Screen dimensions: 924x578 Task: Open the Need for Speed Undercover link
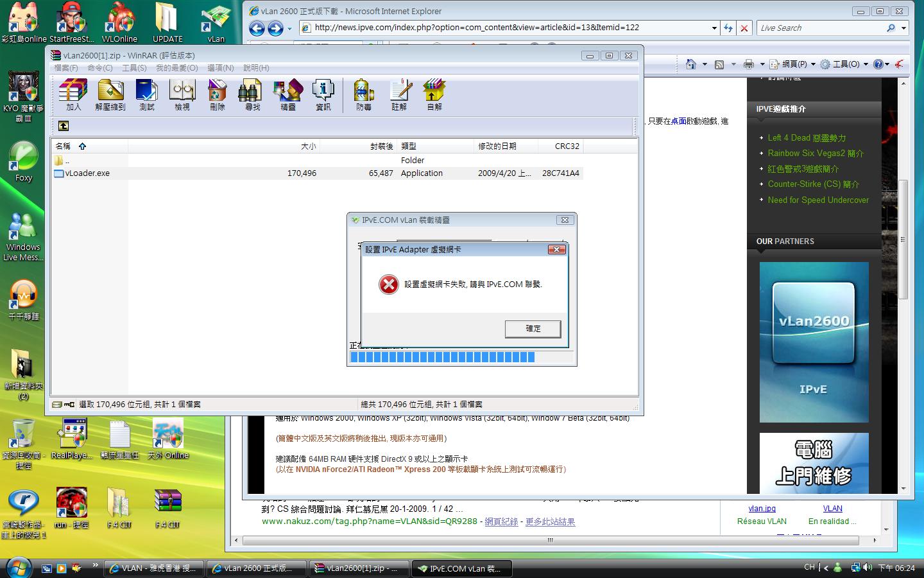pos(819,200)
